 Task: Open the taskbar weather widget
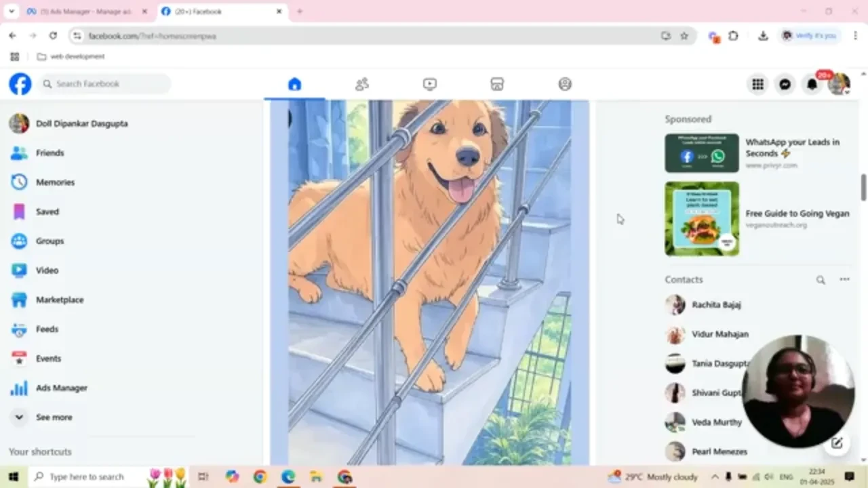(652, 476)
